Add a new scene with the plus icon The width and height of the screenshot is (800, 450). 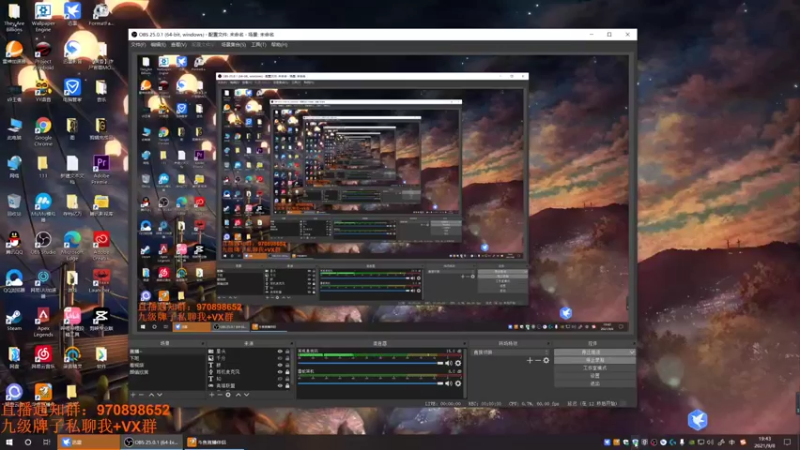[133, 395]
